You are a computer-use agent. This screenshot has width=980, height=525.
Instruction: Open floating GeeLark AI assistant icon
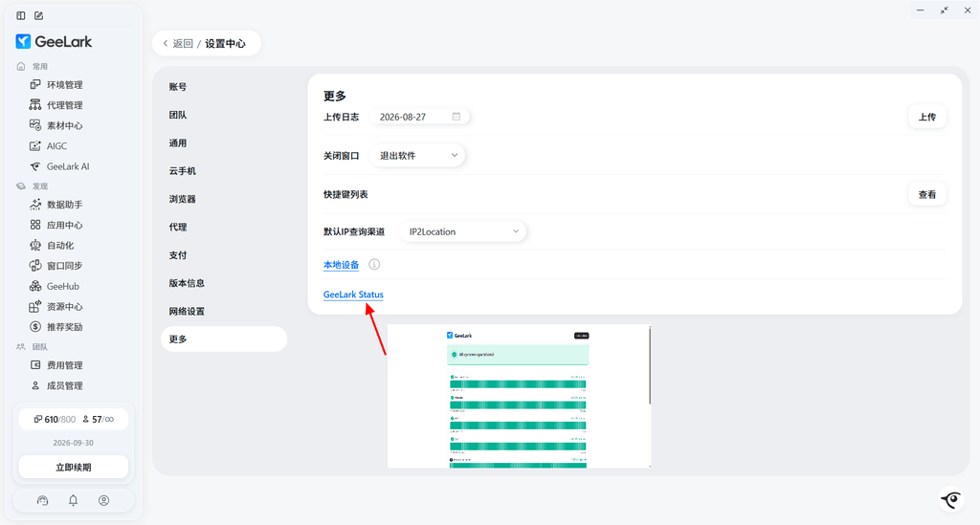[x=952, y=499]
